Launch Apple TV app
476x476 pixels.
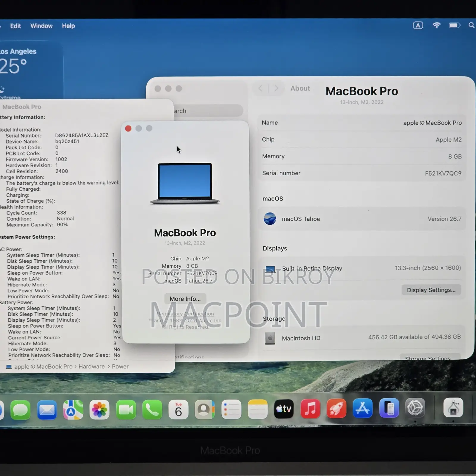[284, 409]
